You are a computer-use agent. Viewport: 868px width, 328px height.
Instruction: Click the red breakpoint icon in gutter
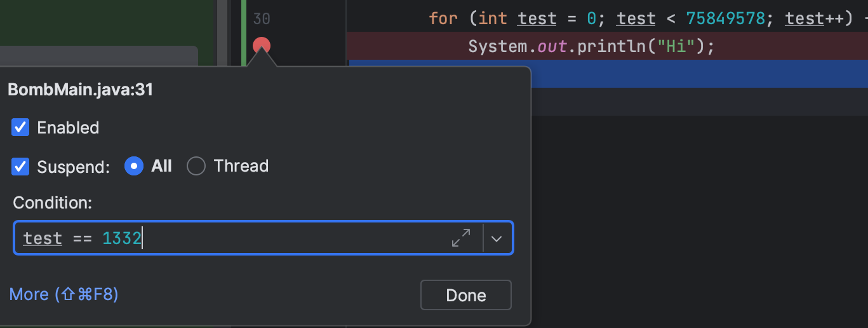(262, 46)
